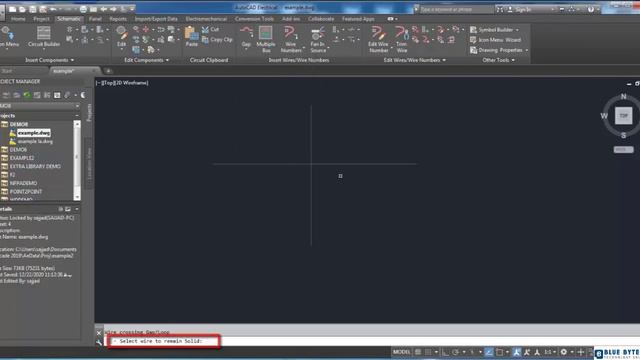Viewport: 640px width, 360px height.
Task: Open the Electromechanical ribbon tab
Action: tap(206, 19)
